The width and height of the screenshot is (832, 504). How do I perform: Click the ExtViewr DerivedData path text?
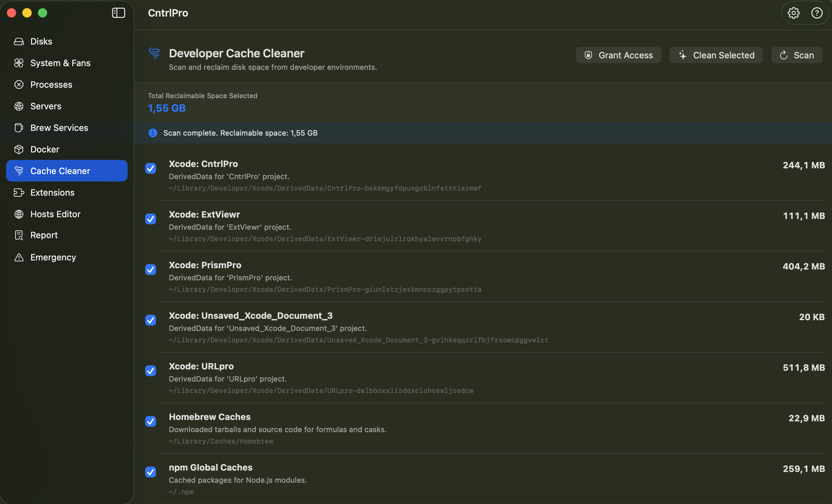coord(325,239)
